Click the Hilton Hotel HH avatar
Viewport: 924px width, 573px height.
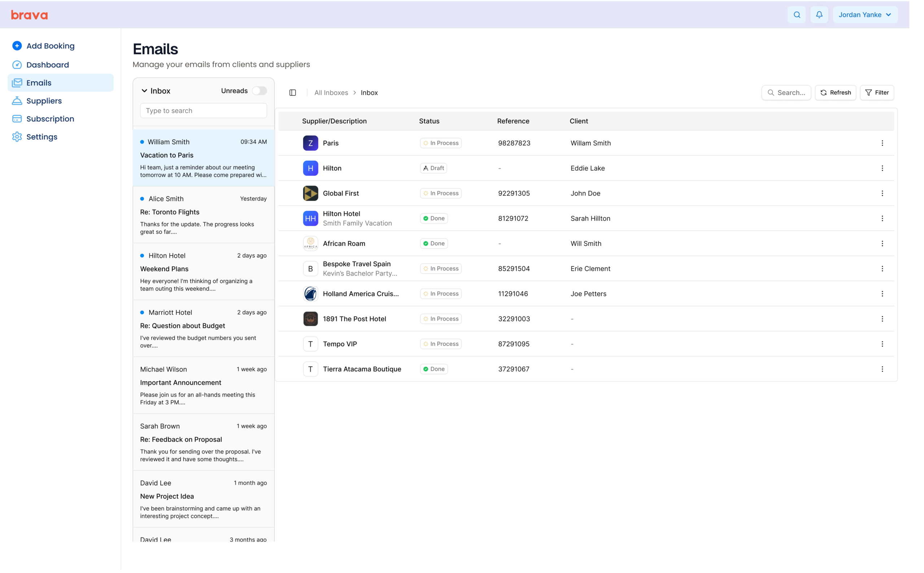[x=310, y=218]
